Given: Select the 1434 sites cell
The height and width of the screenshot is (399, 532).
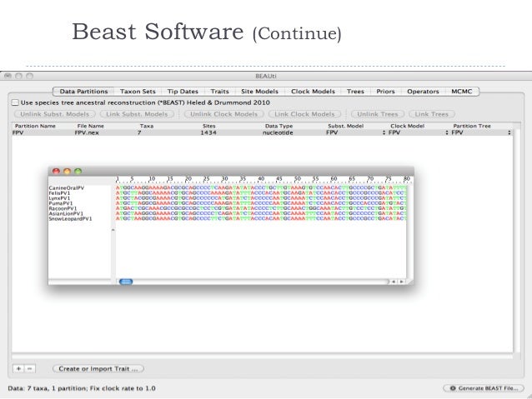Looking at the screenshot, I should 208,132.
